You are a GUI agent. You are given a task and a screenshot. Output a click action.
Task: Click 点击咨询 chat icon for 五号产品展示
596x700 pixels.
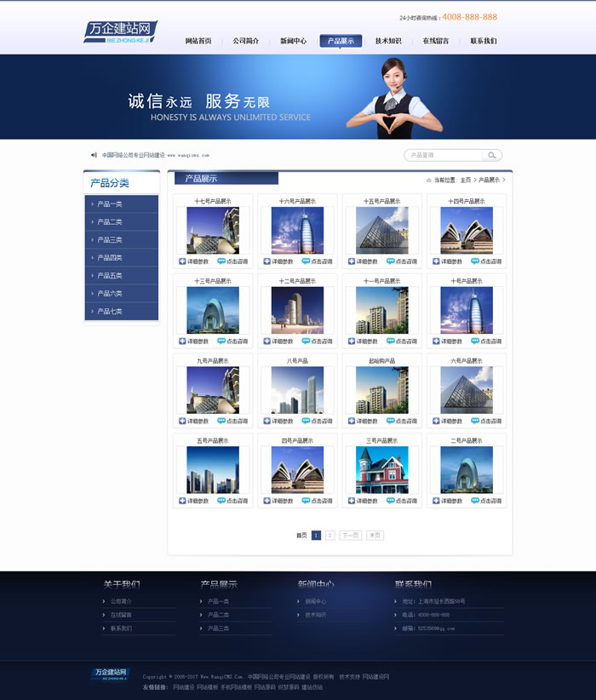tap(221, 501)
